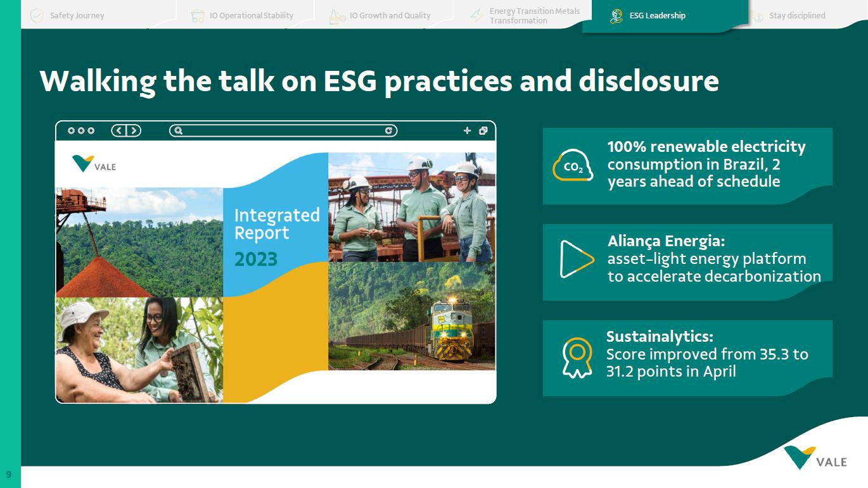Image resolution: width=868 pixels, height=488 pixels.
Task: Select the photo of three workers in hard hats
Action: coord(412,207)
